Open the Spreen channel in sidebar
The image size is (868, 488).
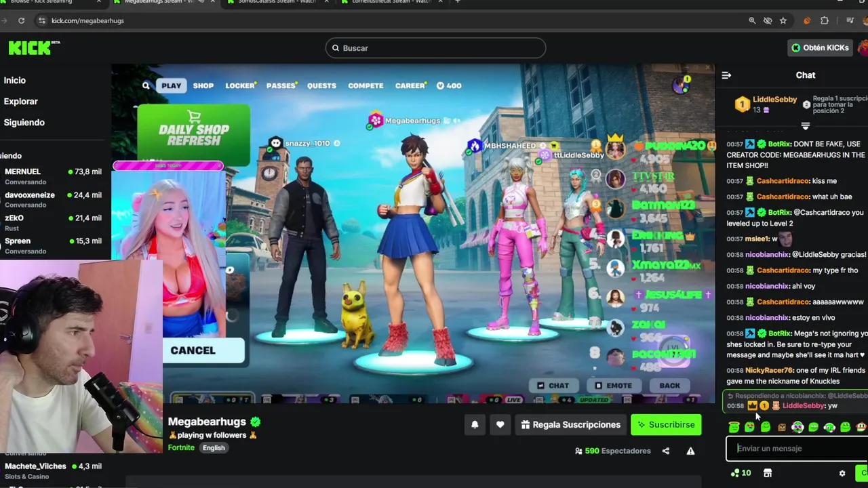tap(53, 245)
